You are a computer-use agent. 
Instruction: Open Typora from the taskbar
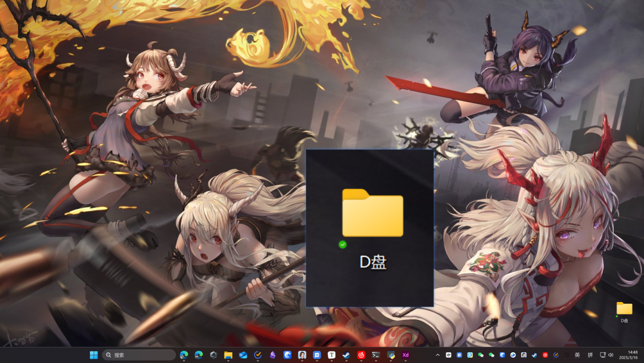[332, 355]
